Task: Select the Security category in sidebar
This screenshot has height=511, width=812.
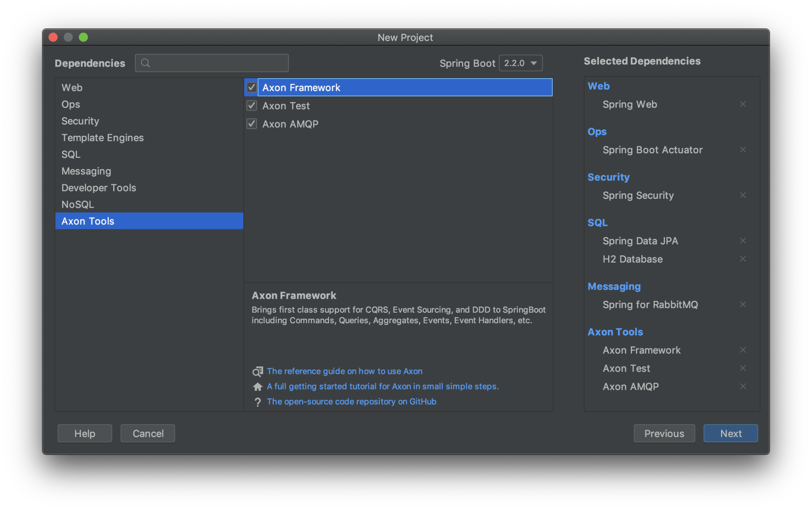Action: point(80,120)
